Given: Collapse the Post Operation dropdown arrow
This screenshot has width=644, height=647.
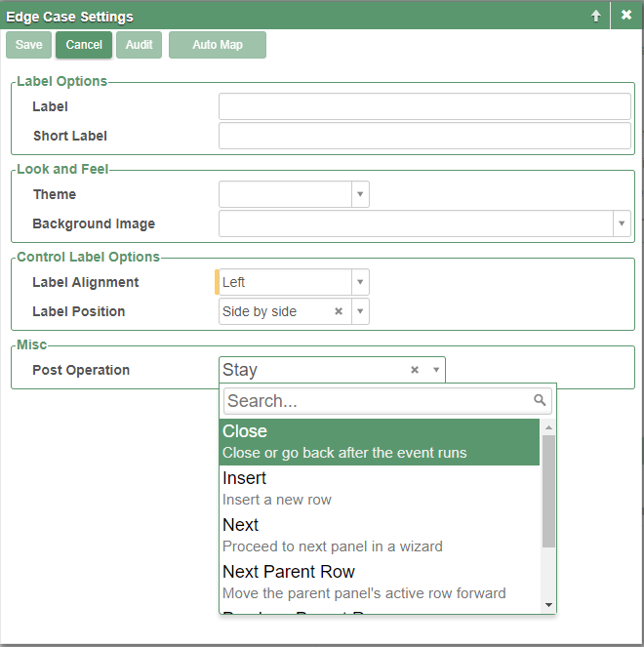Looking at the screenshot, I should pos(436,370).
